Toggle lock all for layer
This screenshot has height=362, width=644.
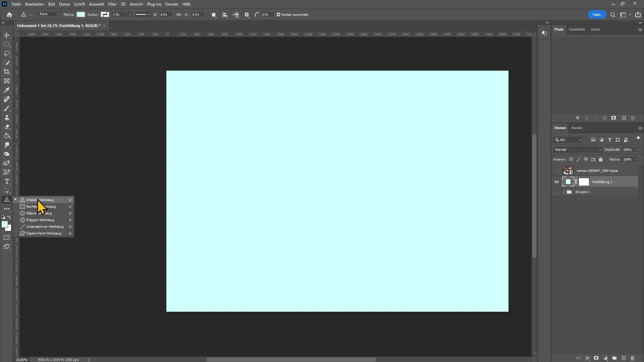pyautogui.click(x=601, y=160)
